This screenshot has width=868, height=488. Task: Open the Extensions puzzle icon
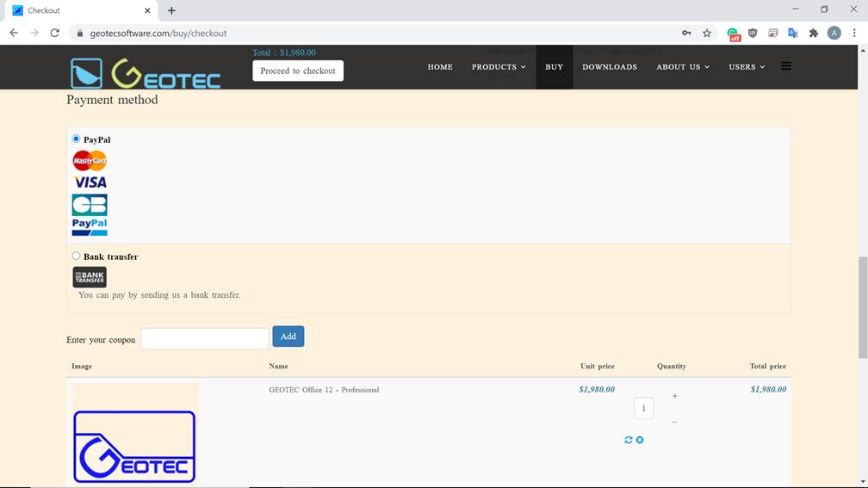pos(813,34)
